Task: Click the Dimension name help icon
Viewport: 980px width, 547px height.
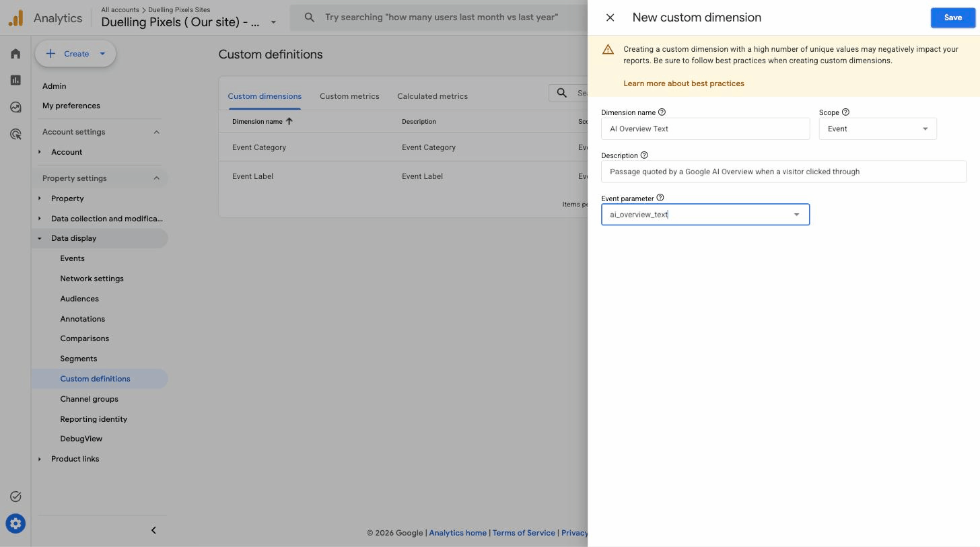Action: pos(662,112)
